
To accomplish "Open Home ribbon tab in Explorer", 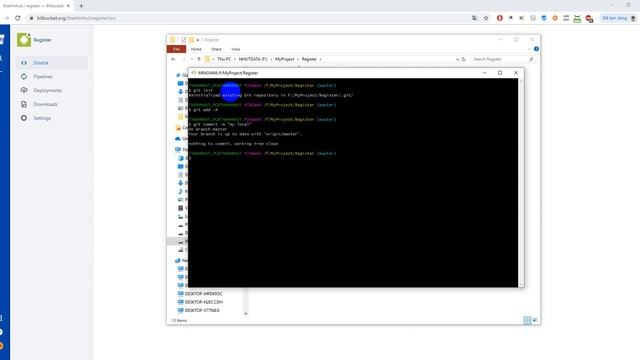I will click(196, 49).
